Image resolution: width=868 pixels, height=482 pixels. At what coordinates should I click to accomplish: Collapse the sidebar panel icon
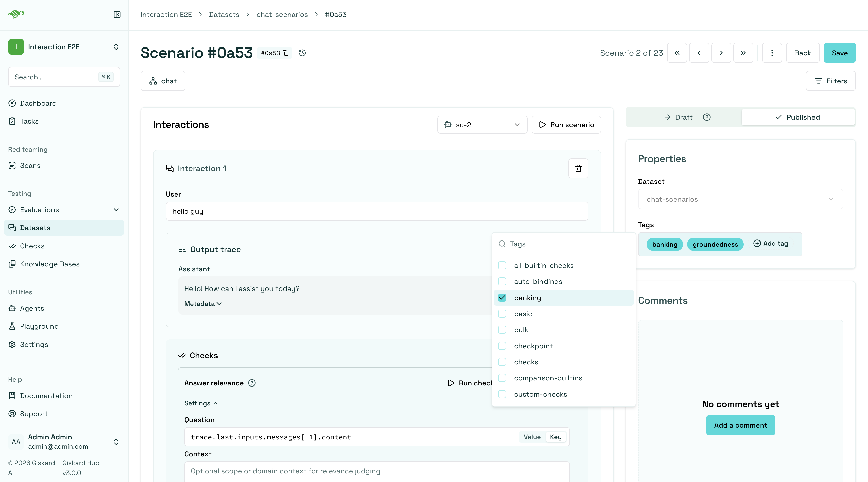point(117,14)
